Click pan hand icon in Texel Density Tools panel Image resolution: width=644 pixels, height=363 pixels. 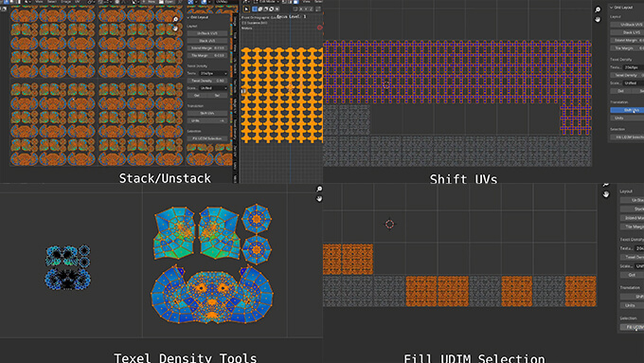click(319, 199)
